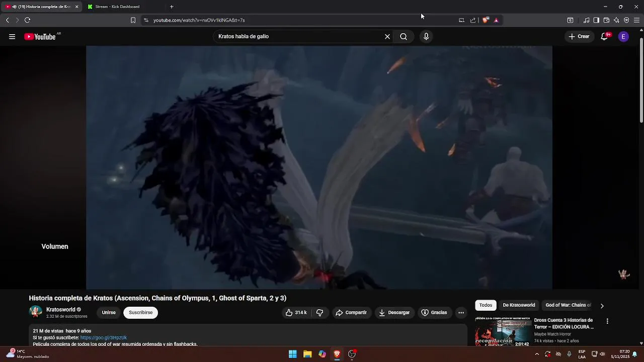
Task: Open YouTube notifications bell
Action: 605,37
